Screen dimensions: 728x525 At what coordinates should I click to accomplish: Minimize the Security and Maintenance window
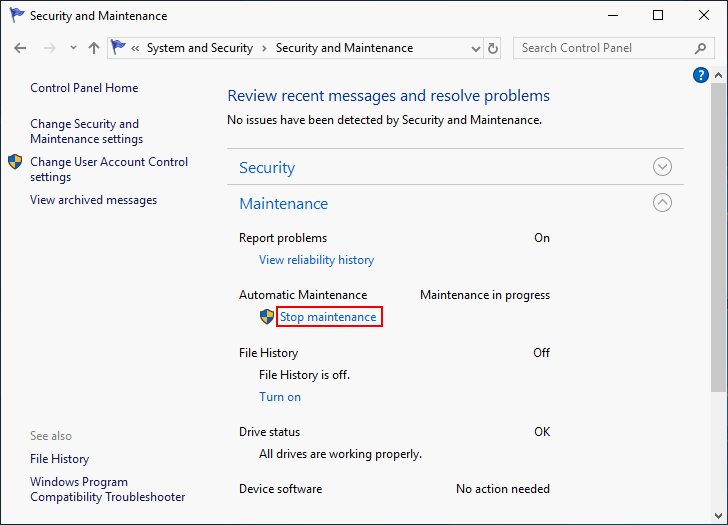point(613,15)
